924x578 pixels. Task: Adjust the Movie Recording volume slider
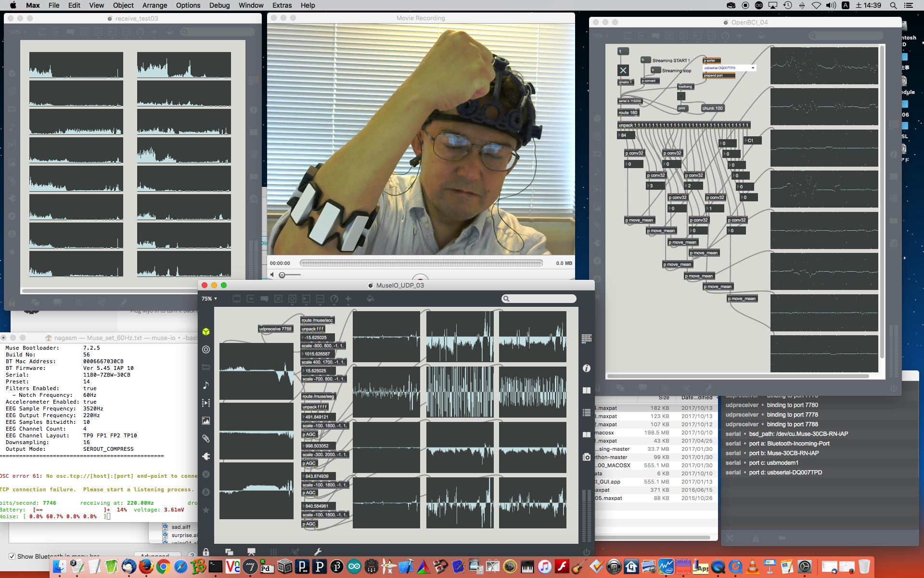282,275
